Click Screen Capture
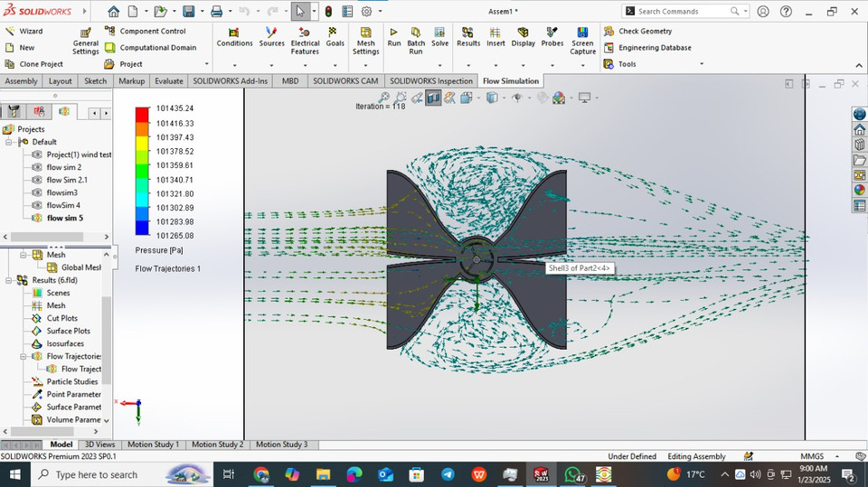Image resolution: width=868 pixels, height=487 pixels. [x=582, y=41]
